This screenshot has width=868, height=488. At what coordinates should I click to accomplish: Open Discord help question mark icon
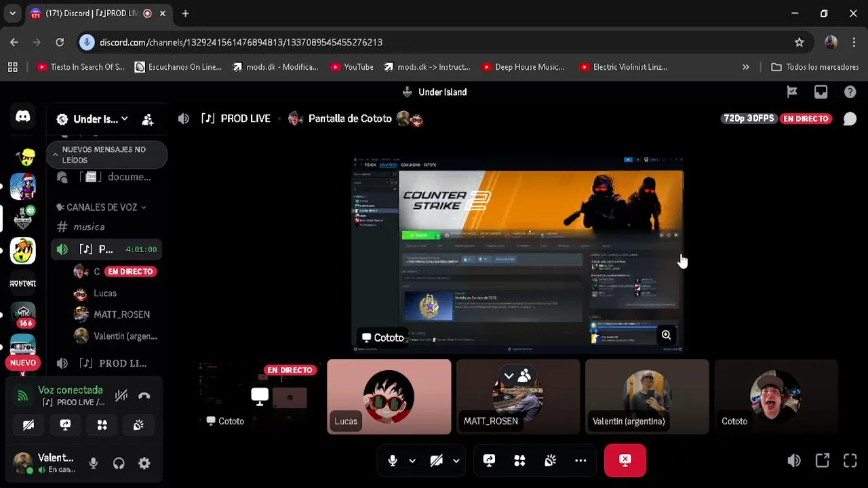[850, 92]
